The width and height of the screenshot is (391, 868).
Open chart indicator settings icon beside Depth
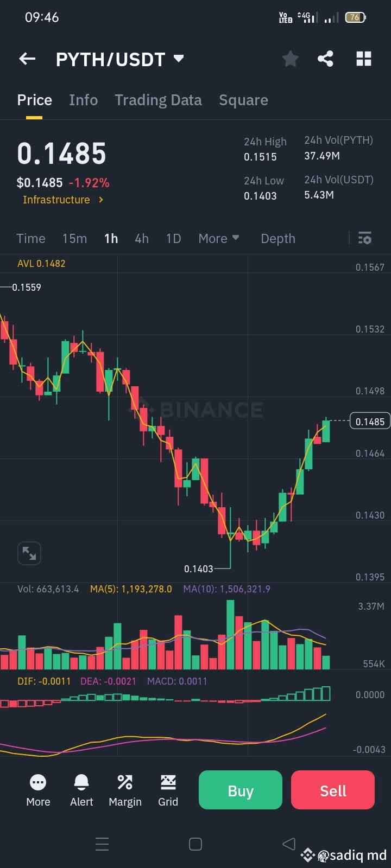click(x=364, y=238)
